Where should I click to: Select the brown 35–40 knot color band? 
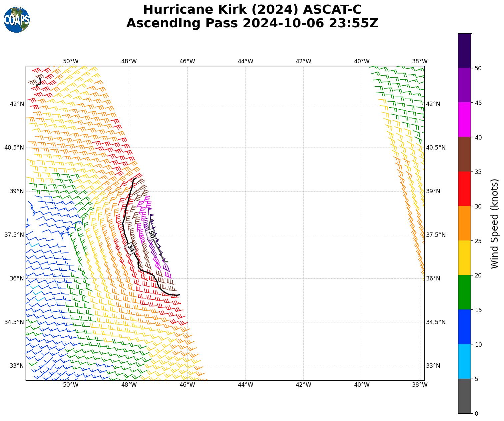(x=464, y=154)
